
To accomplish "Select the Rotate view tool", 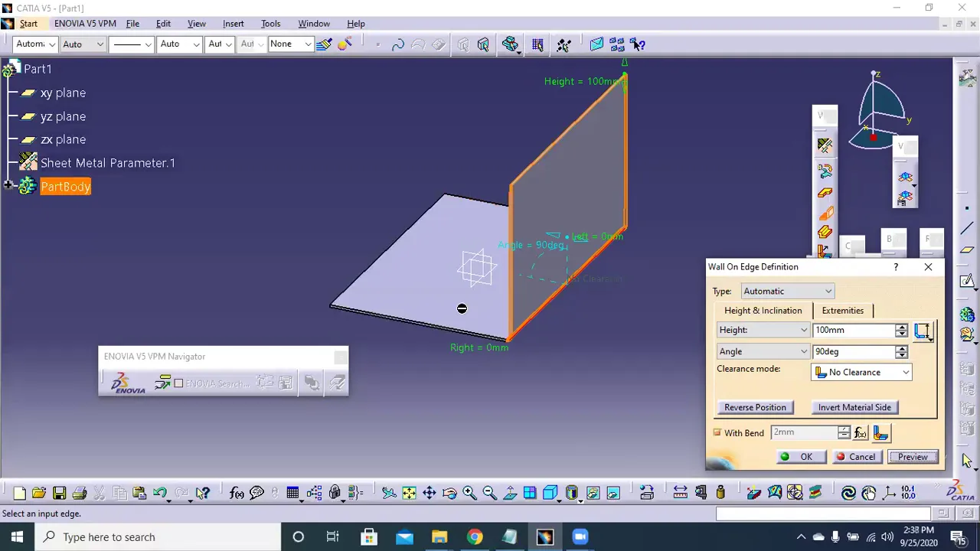I will [449, 494].
